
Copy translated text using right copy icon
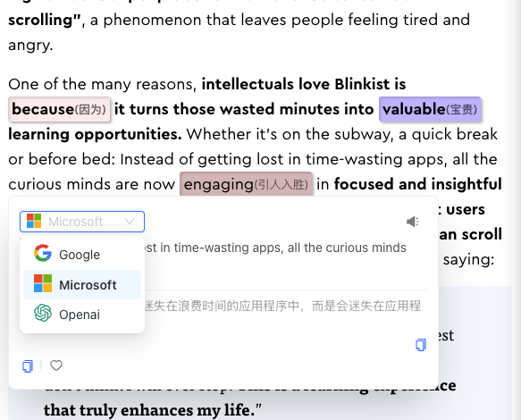421,345
